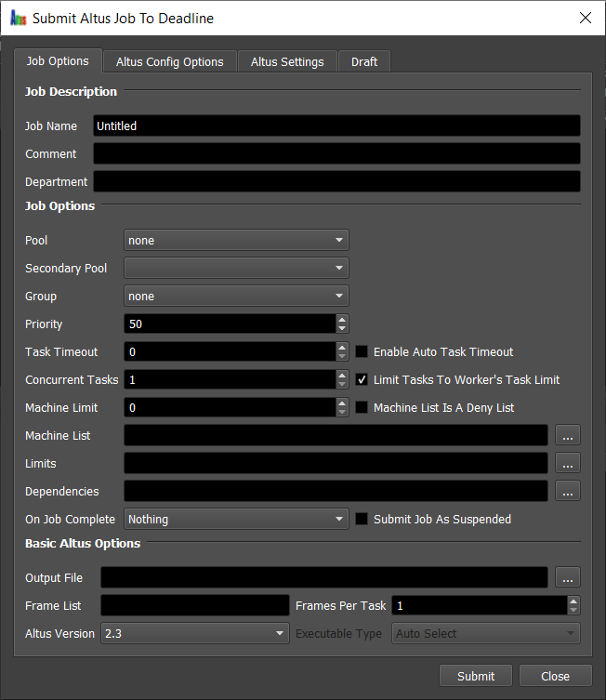The image size is (606, 700).
Task: Click the Job Name input field
Action: point(336,125)
